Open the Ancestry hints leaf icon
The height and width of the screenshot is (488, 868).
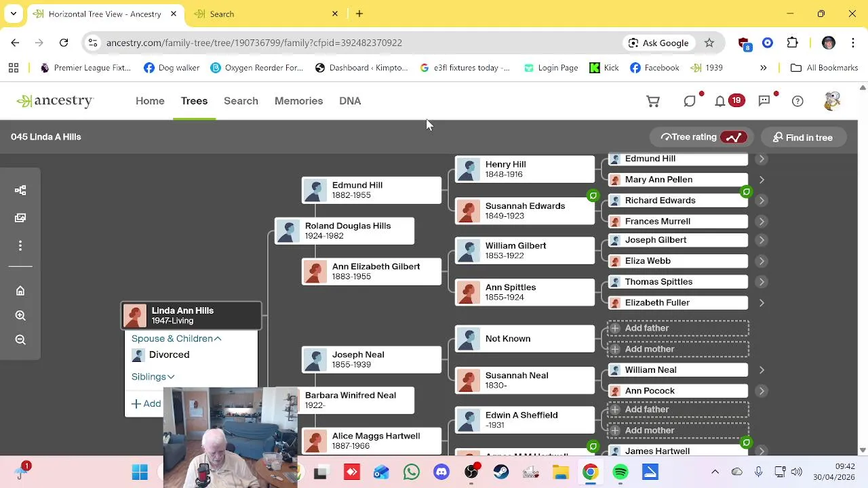click(x=690, y=101)
